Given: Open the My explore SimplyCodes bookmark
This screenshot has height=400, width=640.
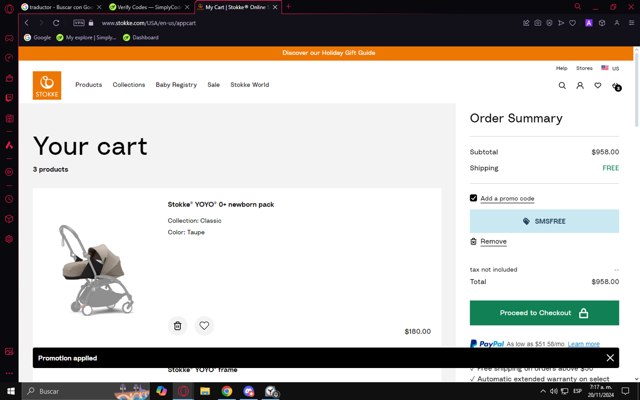Looking at the screenshot, I should click(87, 38).
